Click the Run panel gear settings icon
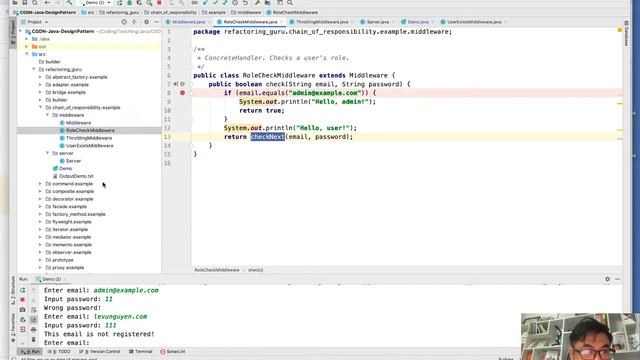Viewport: 640px width, 360px height. click(x=607, y=279)
